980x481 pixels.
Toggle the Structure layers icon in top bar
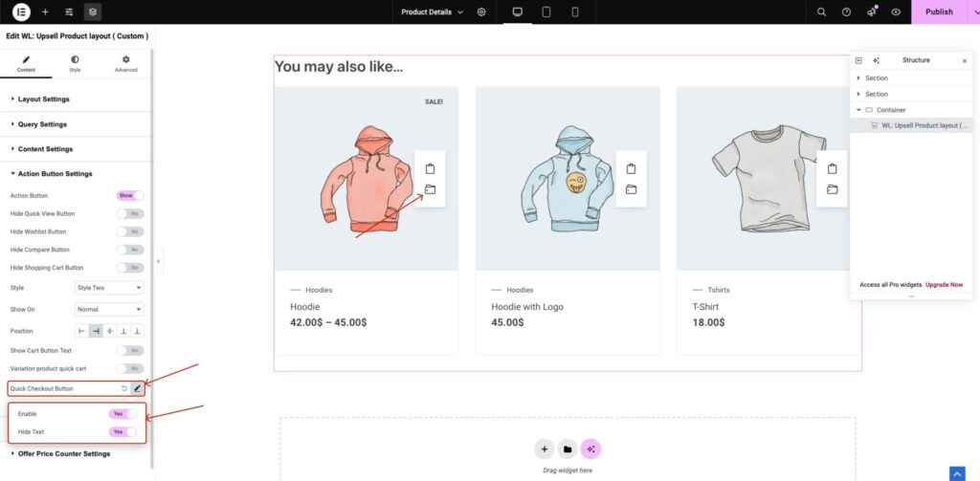[x=93, y=11]
